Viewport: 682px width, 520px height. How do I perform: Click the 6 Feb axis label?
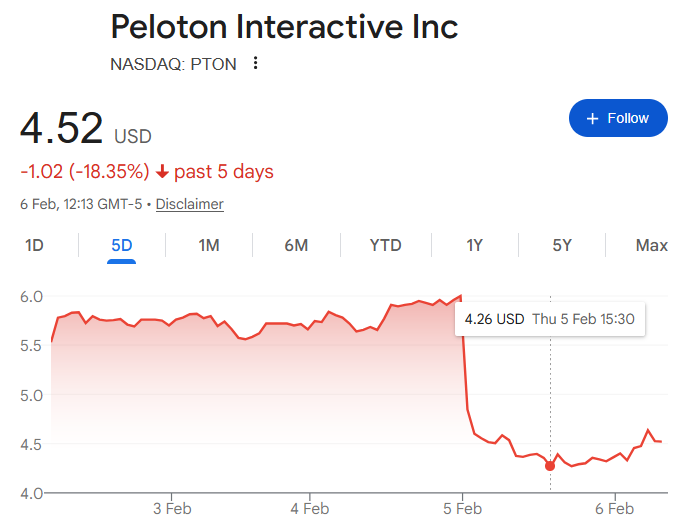(x=614, y=508)
